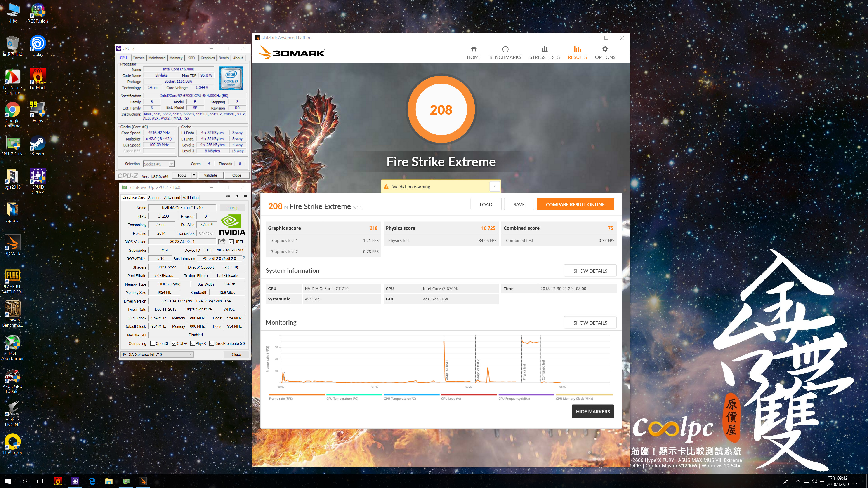Toggle the UEFI checkbox in GPU-Z

click(231, 242)
